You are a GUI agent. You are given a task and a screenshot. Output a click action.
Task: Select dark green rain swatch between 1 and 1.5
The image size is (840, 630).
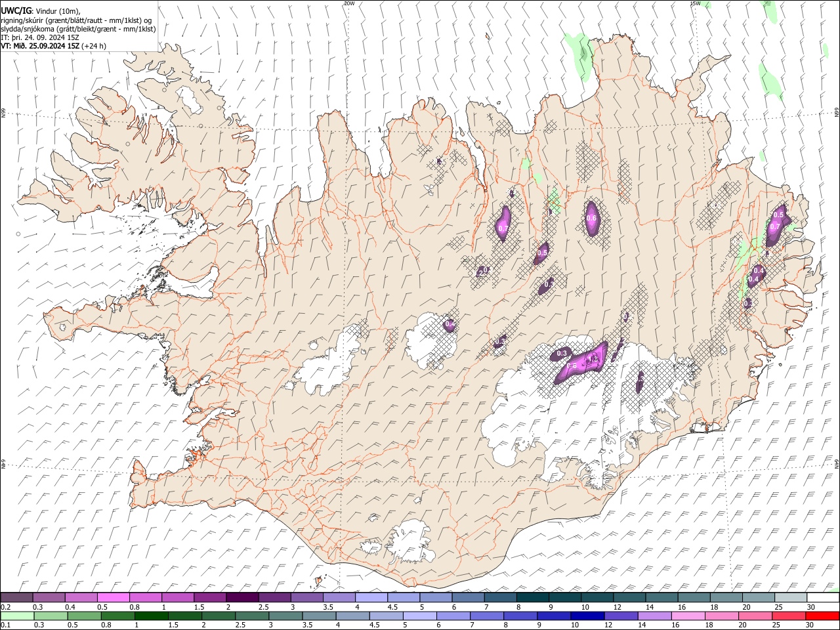click(151, 616)
